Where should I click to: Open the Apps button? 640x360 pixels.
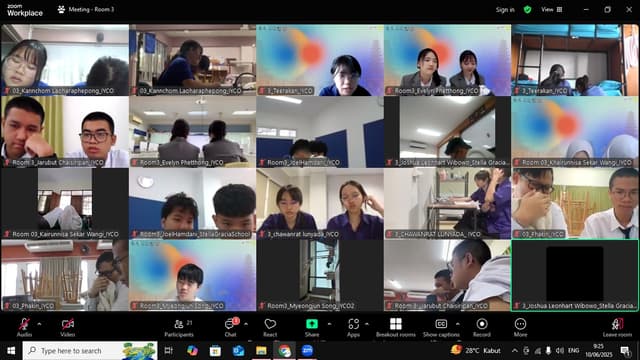(x=353, y=327)
